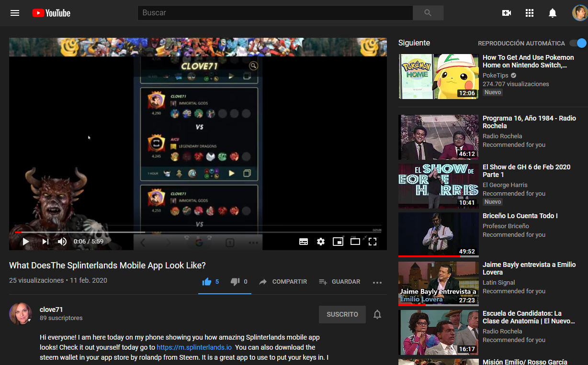Viewport: 588px width, 365px height.
Task: Click the Misión Emilio/ Rosso García title
Action: click(525, 362)
